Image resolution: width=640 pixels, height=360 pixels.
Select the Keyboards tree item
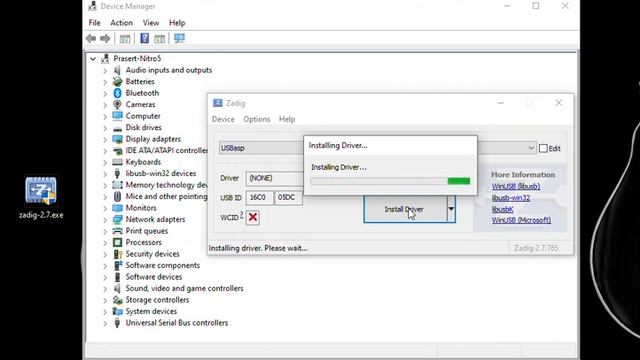143,162
